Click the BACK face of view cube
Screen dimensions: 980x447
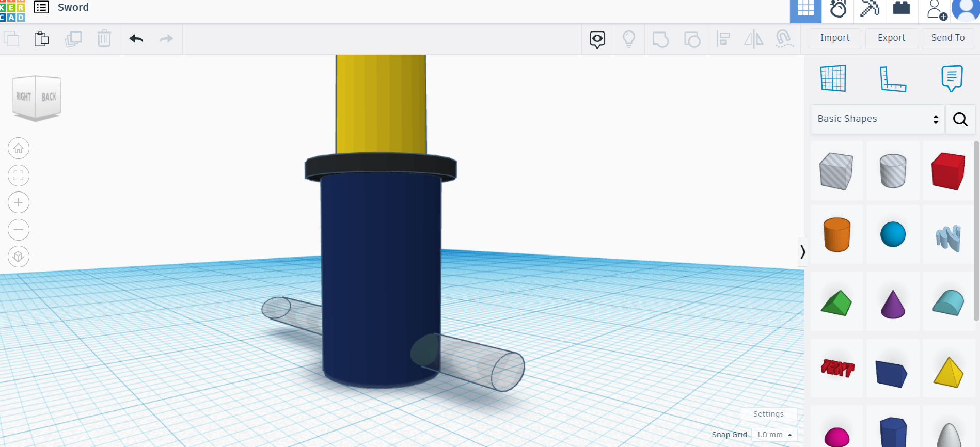(49, 97)
